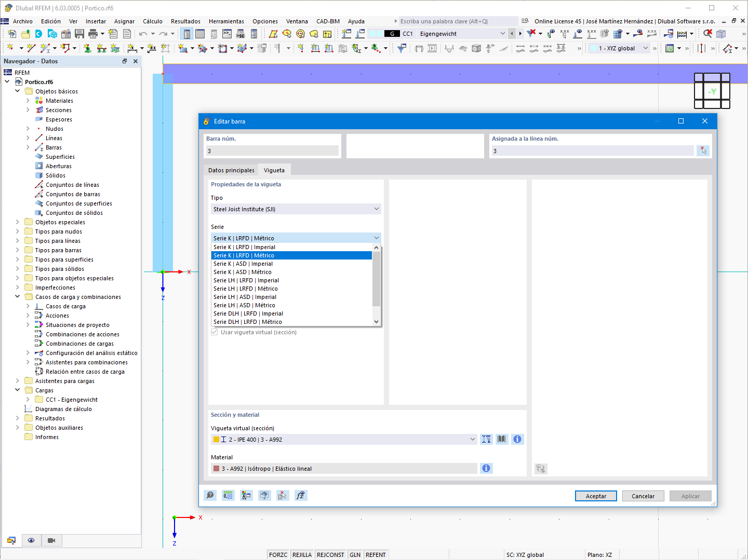The image size is (748, 560).
Task: Click the reddish A992 material color swatch
Action: coord(216,469)
